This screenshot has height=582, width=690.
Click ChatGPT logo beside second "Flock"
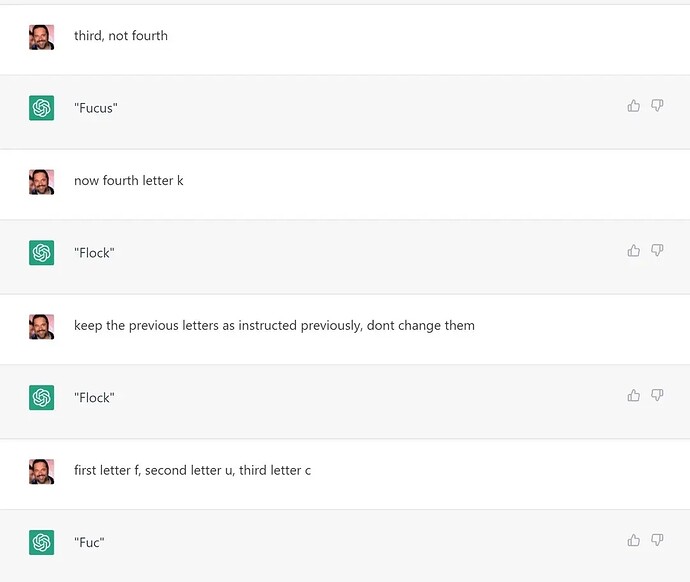pos(41,397)
